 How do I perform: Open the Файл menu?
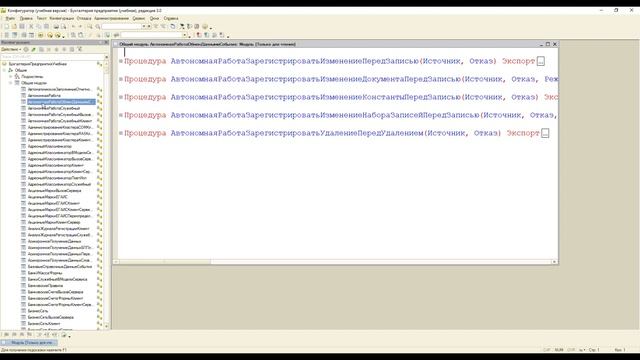[10, 18]
